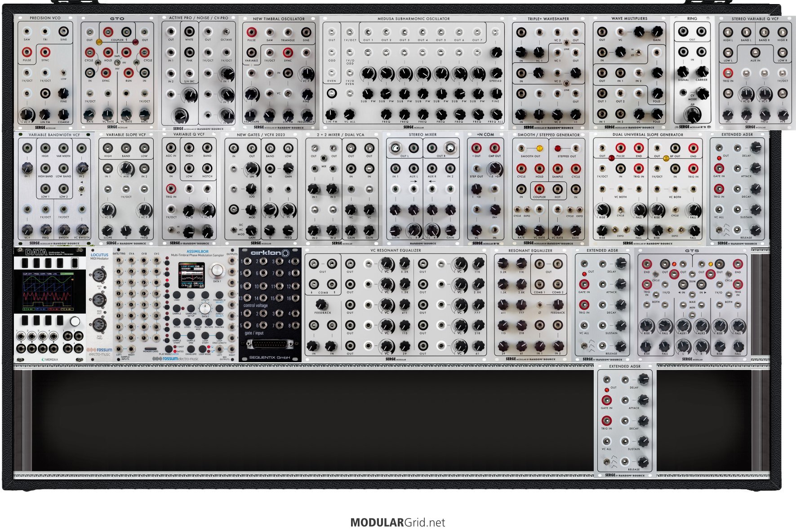Click the S/H SRC jack
Image resolution: width=796 pixels, height=532 pixels.
(x=189, y=73)
